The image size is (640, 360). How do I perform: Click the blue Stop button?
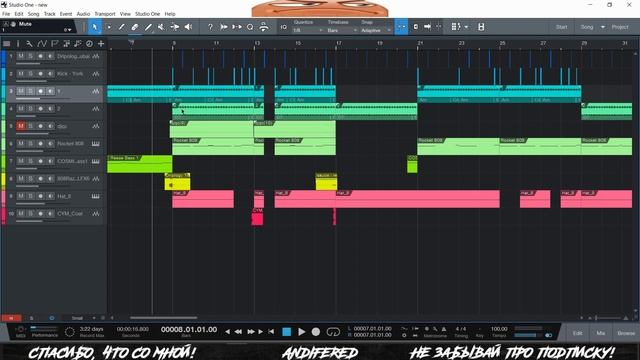287,332
